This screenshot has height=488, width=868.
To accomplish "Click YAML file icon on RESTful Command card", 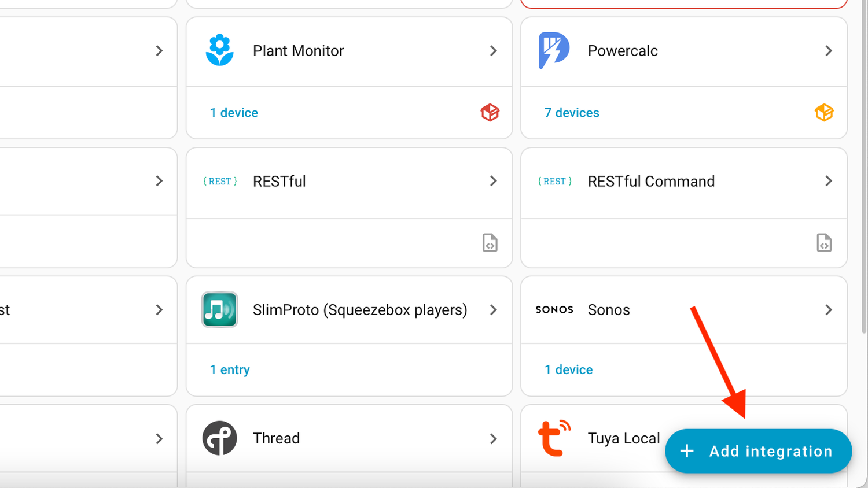I will click(x=824, y=243).
